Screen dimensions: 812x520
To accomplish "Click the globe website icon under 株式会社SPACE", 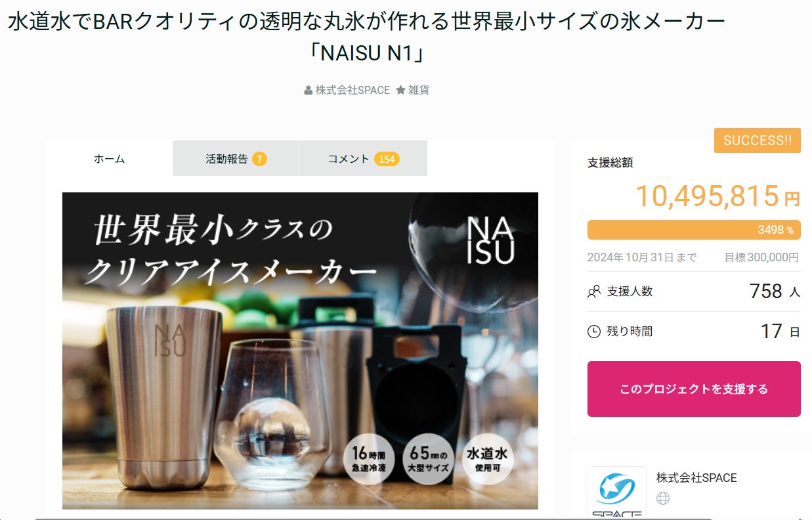I will click(663, 499).
